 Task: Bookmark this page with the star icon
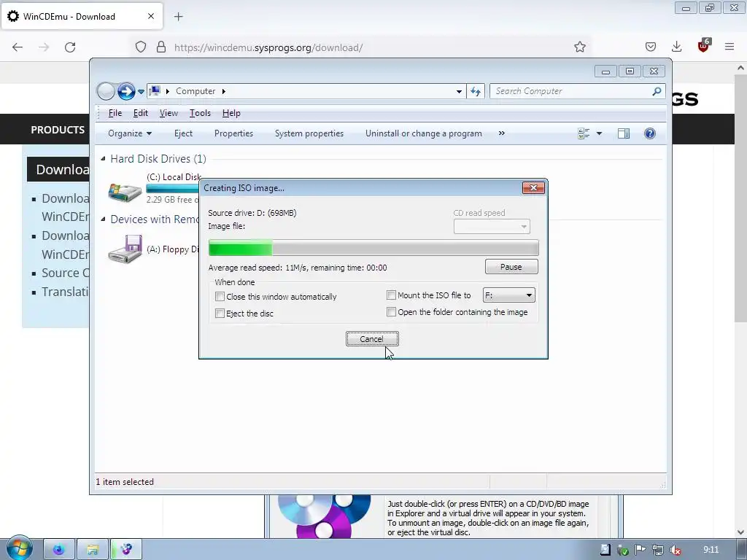pos(580,47)
